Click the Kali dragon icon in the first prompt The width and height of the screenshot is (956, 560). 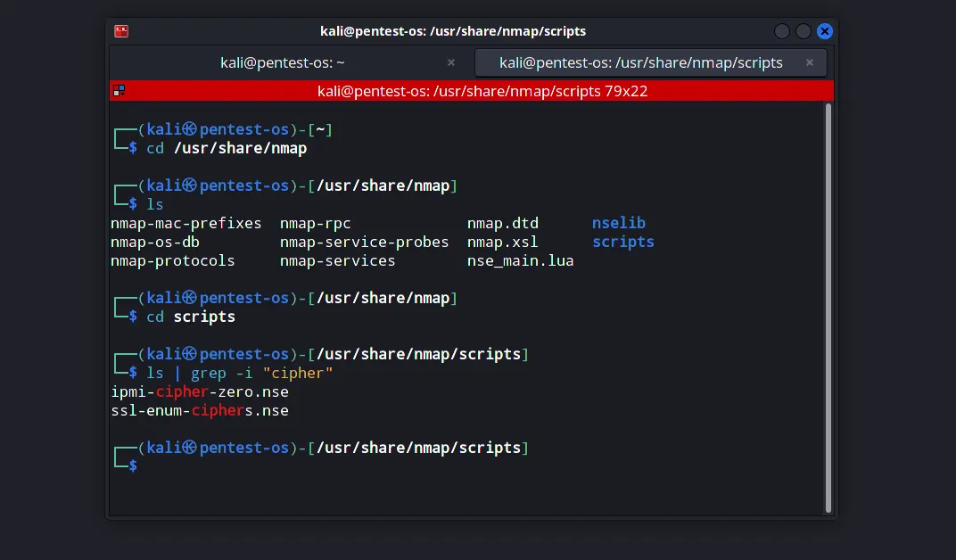point(191,128)
